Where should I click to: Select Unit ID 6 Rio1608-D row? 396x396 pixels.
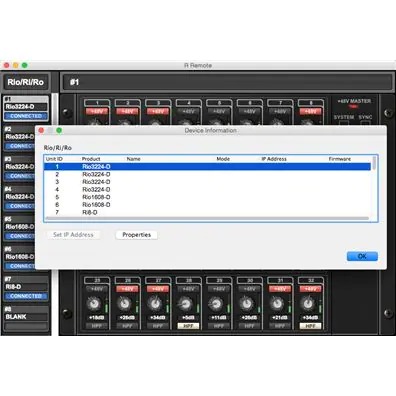[207, 205]
